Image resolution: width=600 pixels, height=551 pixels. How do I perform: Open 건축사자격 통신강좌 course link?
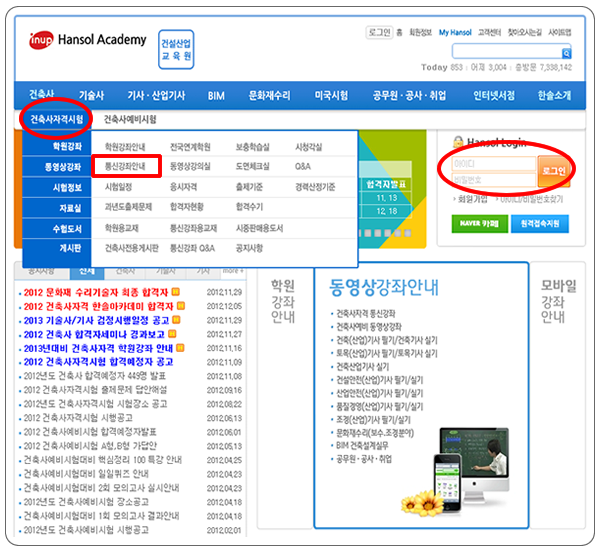(x=365, y=314)
